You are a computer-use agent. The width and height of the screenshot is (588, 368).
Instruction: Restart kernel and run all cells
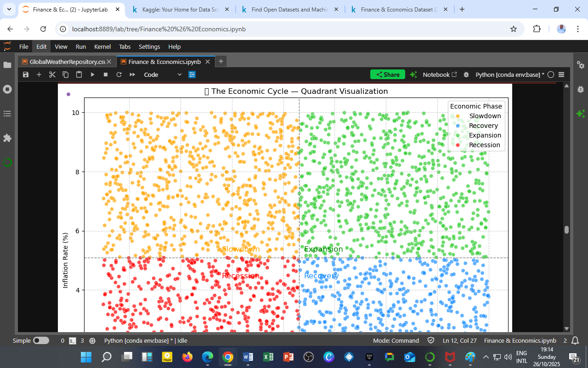(132, 75)
